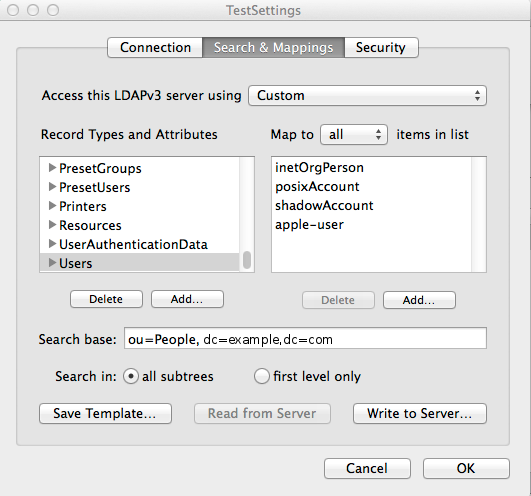Expand the Printers tree arrow
The image size is (531, 496).
[52, 206]
